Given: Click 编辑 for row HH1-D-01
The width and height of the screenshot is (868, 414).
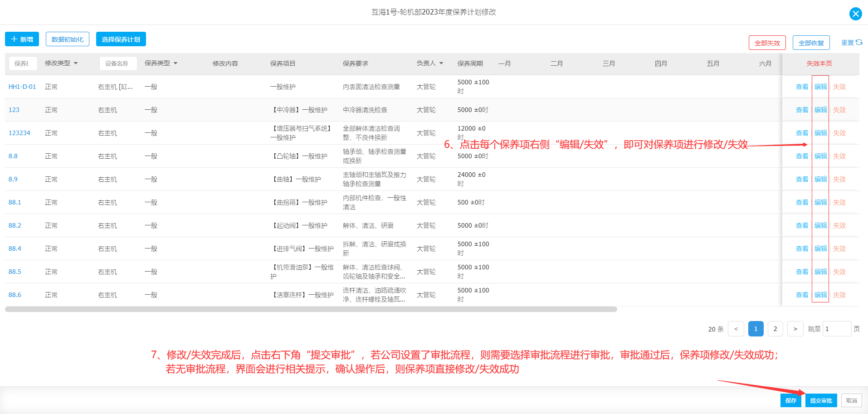Looking at the screenshot, I should click(821, 87).
